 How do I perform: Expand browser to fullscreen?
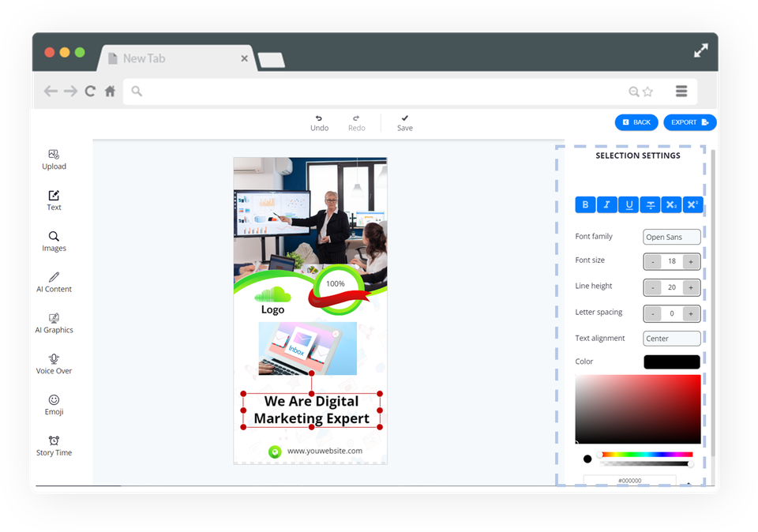(x=701, y=51)
